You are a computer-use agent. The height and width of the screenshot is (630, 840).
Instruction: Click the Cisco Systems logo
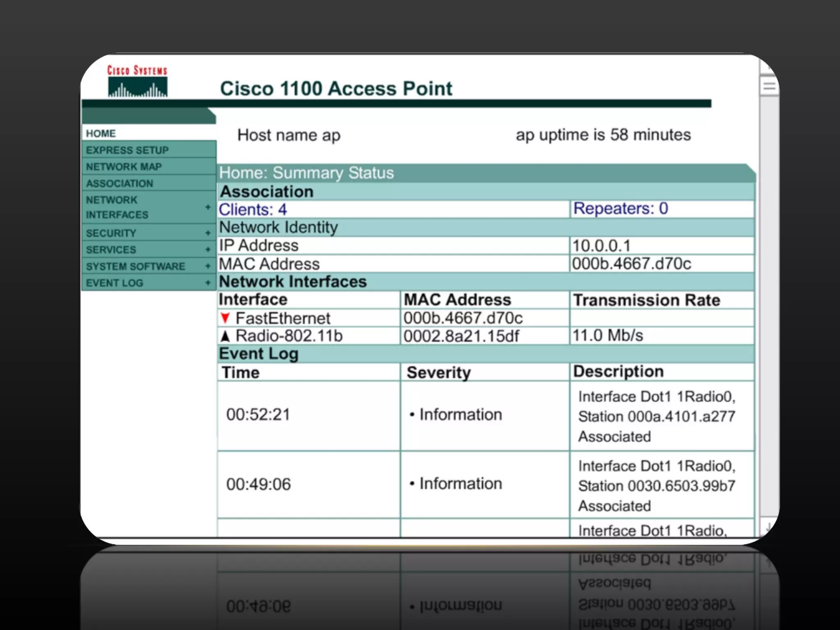click(x=137, y=81)
